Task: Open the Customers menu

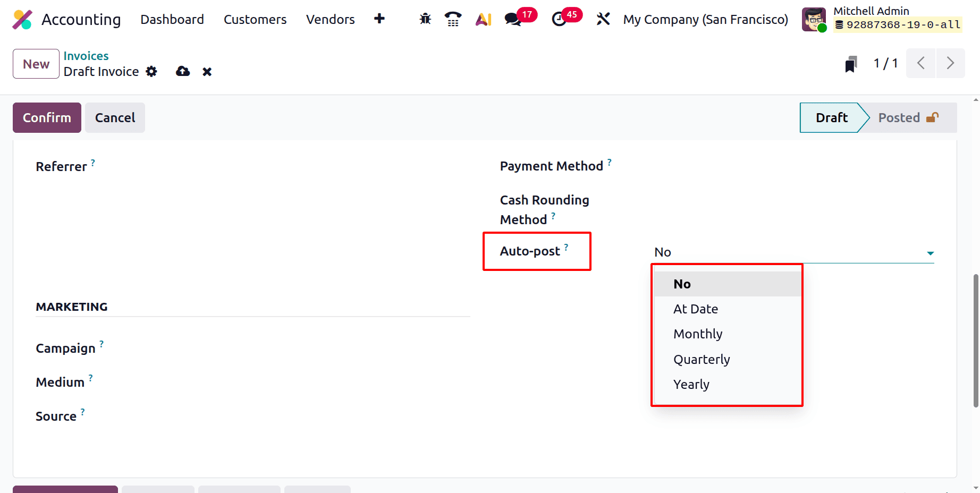Action: [255, 19]
